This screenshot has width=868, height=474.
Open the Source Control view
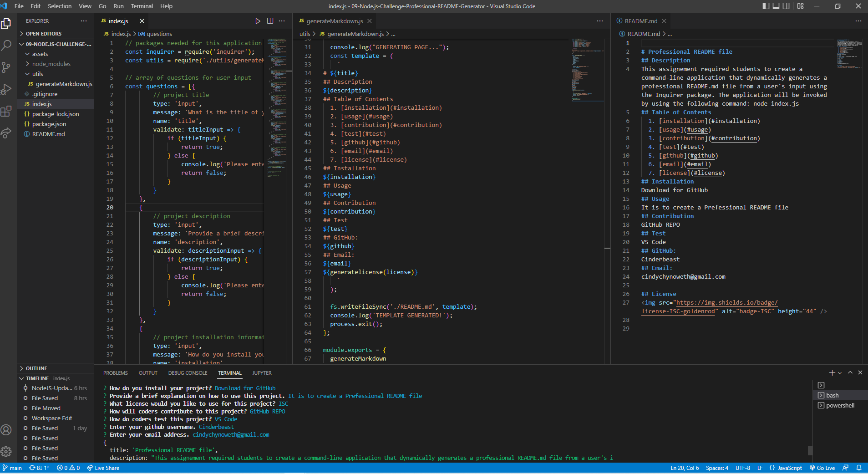(7, 67)
